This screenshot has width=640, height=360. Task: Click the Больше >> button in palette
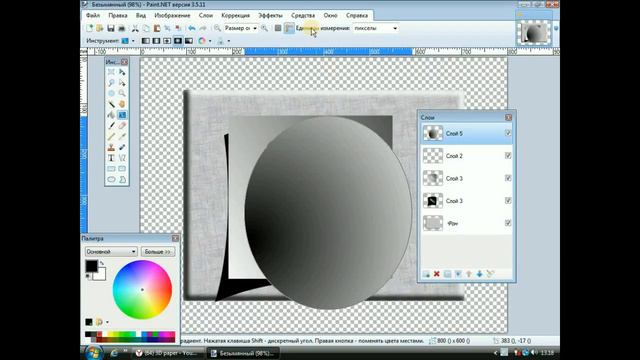point(158,251)
